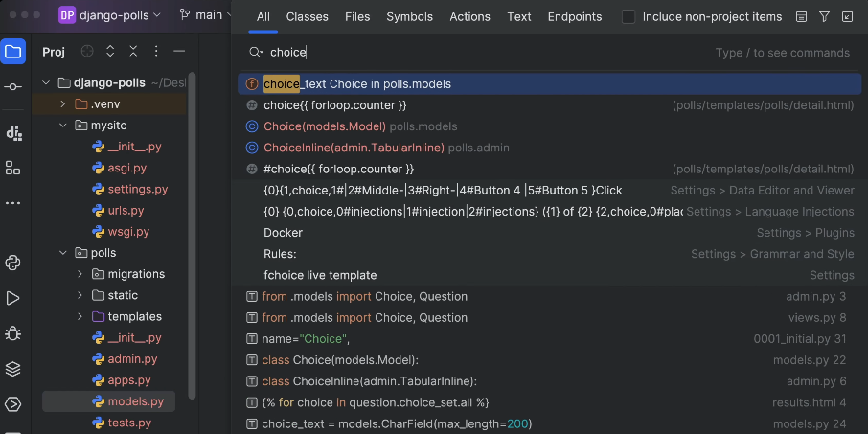Click the filter icon in search popup
The width and height of the screenshot is (868, 434).
(x=824, y=17)
